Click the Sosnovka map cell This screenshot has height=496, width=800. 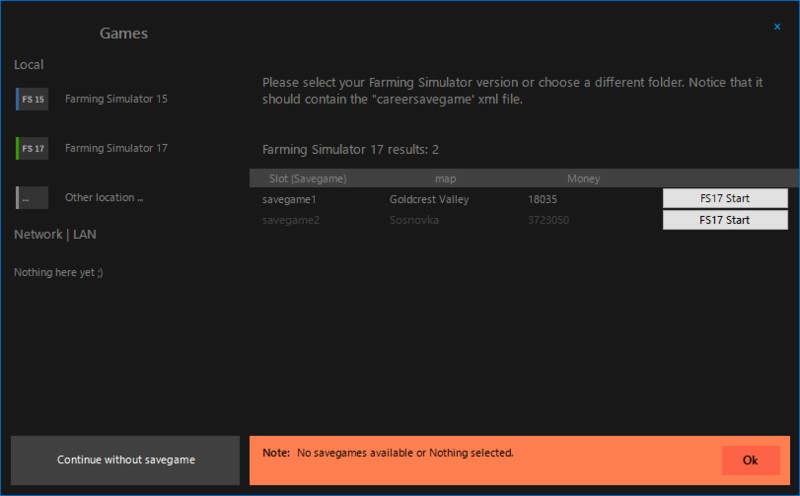click(x=414, y=220)
